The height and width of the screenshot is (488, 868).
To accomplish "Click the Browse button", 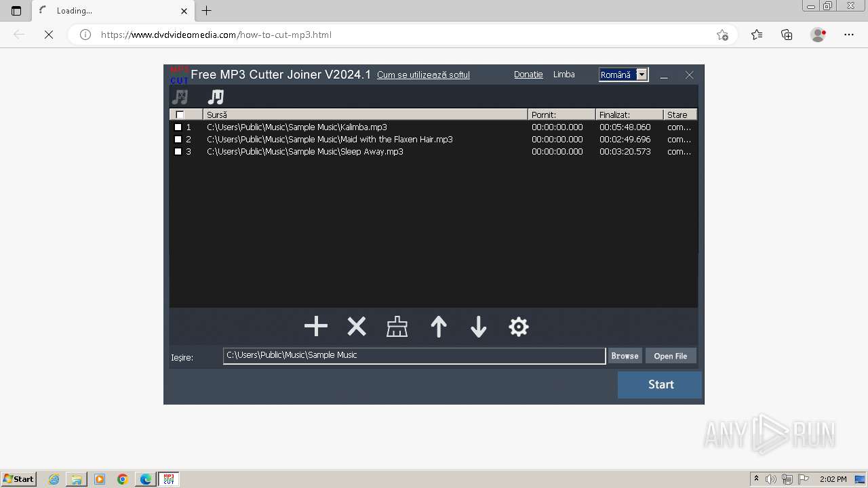I will click(625, 356).
